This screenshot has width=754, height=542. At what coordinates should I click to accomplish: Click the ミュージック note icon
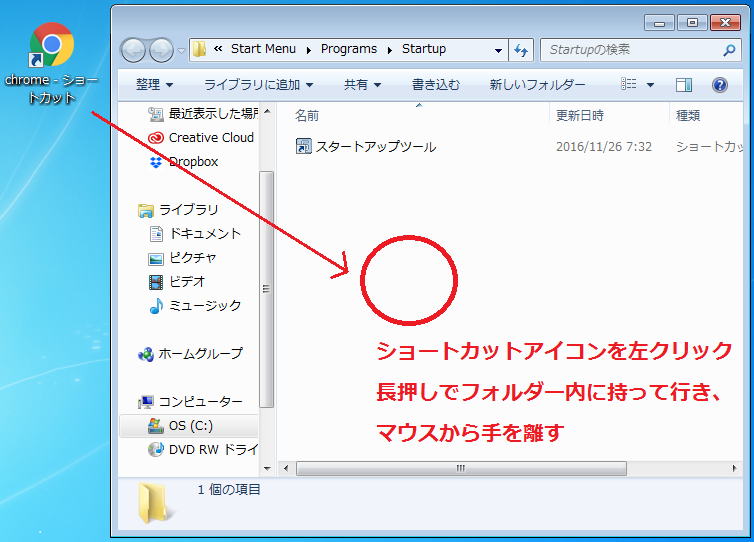click(x=156, y=306)
